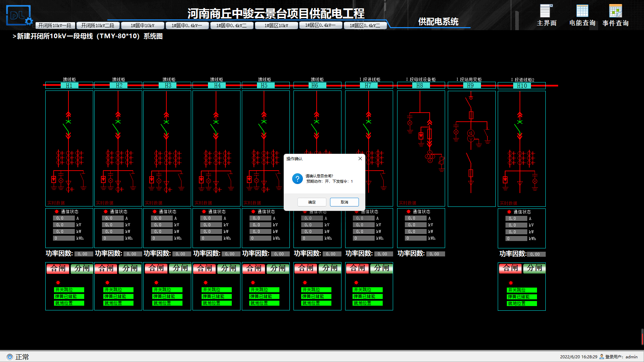The height and width of the screenshot is (362, 644).
Task: Close the 操作确认 dialog
Action: click(360, 159)
